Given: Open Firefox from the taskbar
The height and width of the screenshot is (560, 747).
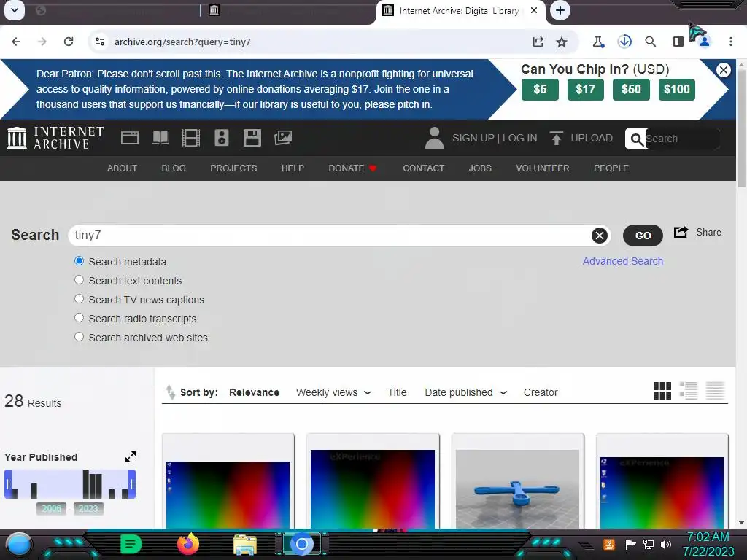Looking at the screenshot, I should point(187,544).
